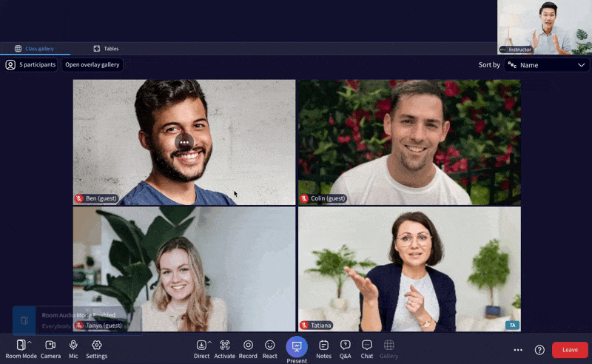592x364 pixels.
Task: Open Settings gear in the toolbar
Action: tap(97, 349)
